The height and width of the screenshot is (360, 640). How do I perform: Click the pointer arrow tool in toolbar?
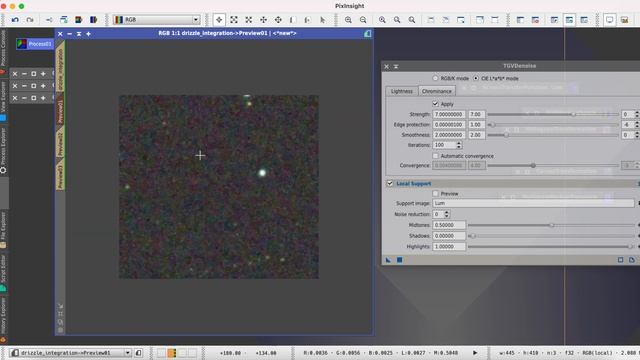tap(323, 20)
